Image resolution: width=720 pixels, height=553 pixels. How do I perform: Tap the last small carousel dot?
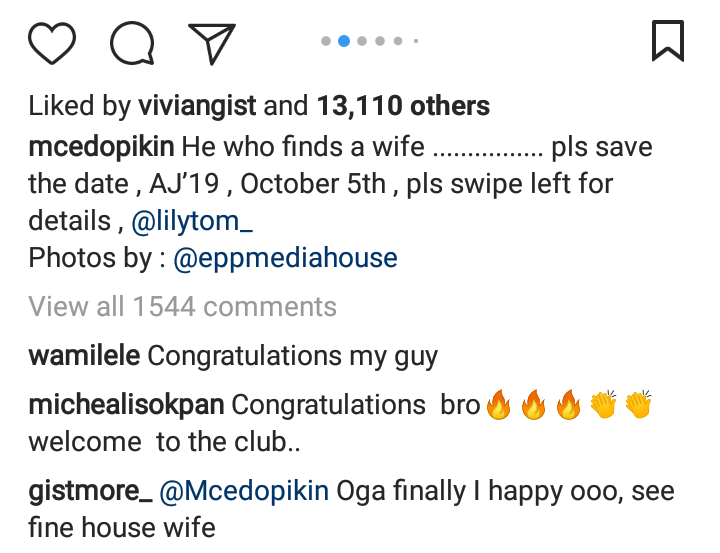(415, 41)
